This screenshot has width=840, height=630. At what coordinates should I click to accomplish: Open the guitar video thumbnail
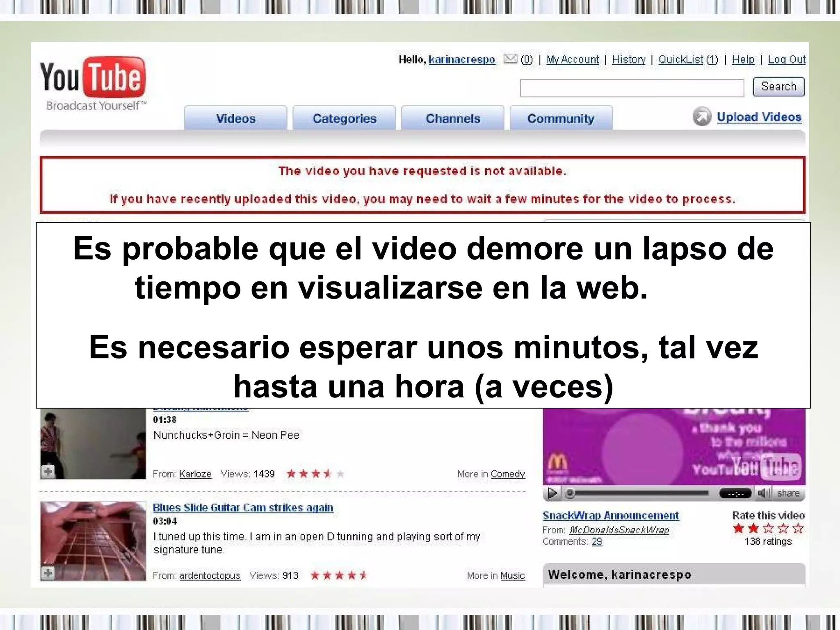click(x=93, y=541)
